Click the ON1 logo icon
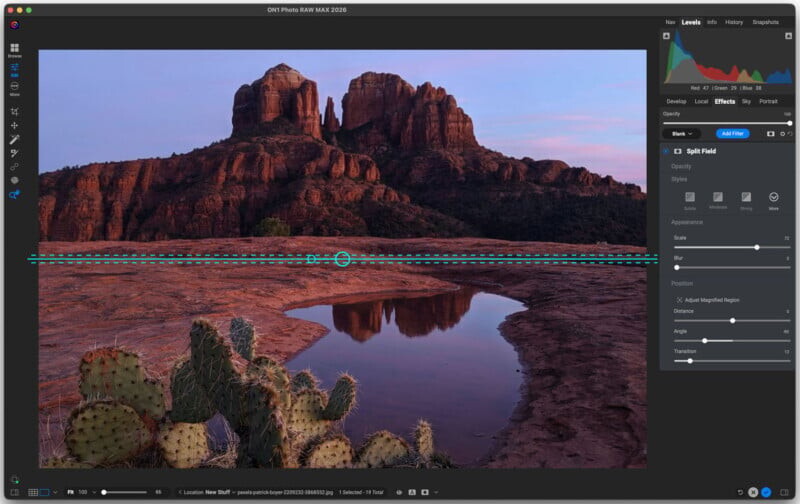The image size is (800, 504). [x=14, y=24]
